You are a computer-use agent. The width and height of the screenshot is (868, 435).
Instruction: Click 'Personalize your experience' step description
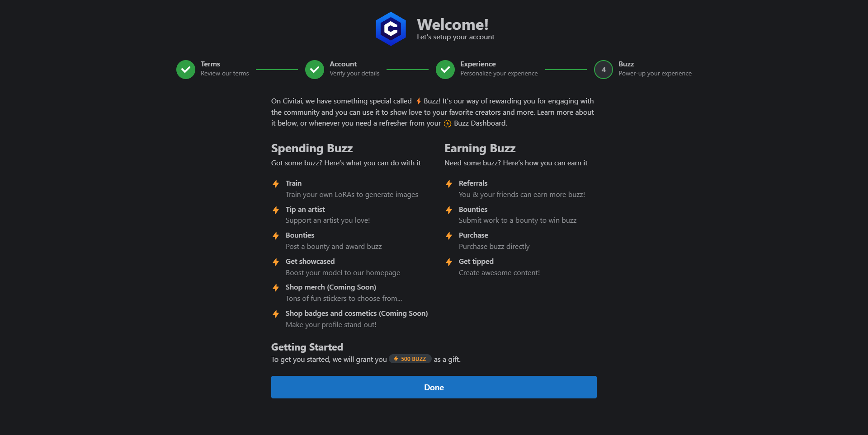coord(499,74)
